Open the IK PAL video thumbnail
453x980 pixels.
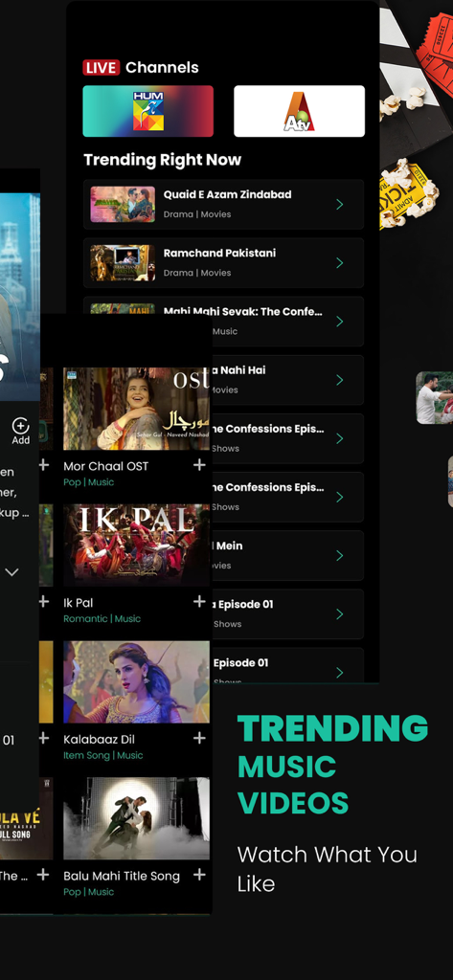point(136,545)
